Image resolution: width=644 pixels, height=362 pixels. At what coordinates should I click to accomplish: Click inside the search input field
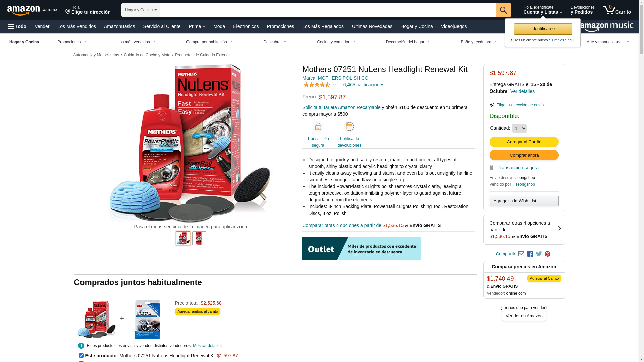(328, 10)
